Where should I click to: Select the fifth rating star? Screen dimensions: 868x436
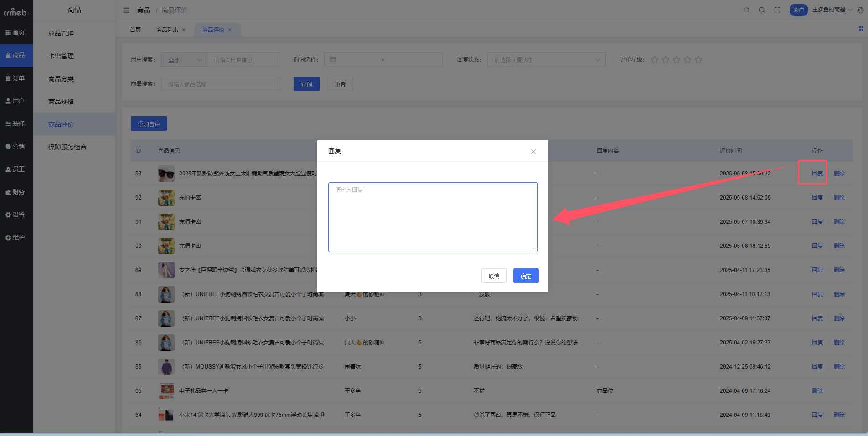(x=698, y=60)
